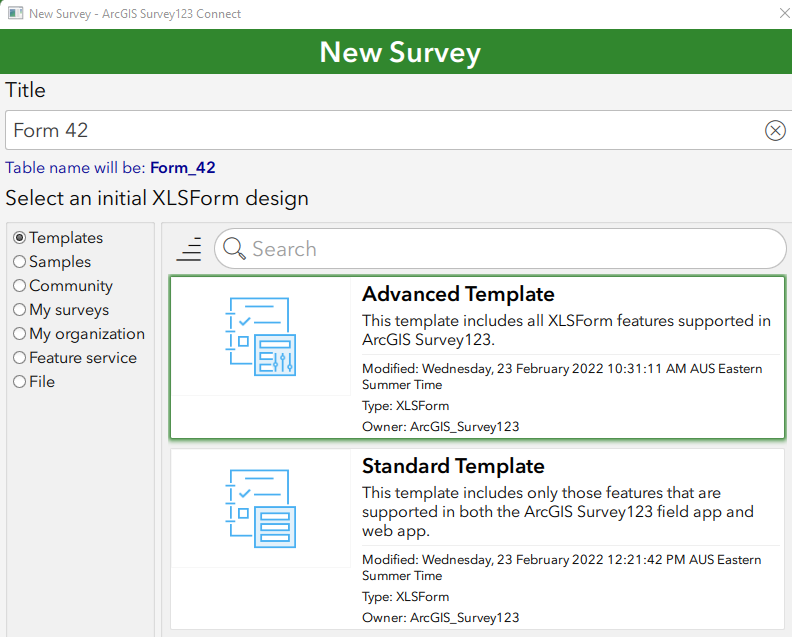Click into the Title text field
This screenshot has width=792, height=637.
[x=380, y=130]
